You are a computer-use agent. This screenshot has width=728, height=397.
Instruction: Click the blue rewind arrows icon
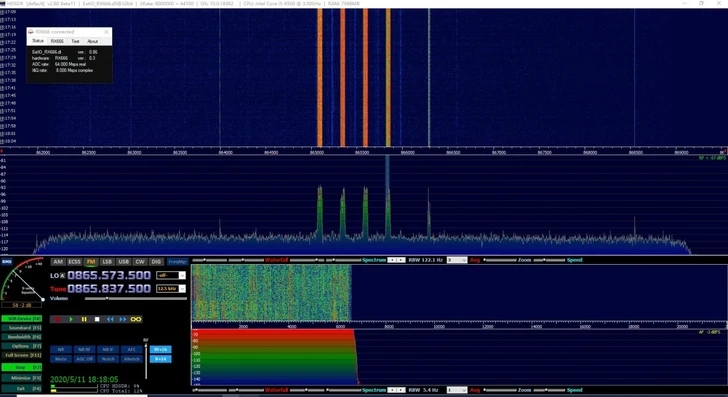pyautogui.click(x=110, y=319)
